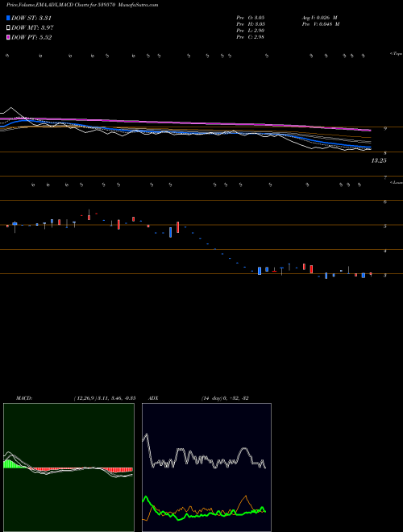Click the 'DOW ST: 3.31' legend label
This screenshot has height=532, width=403.
[x=31, y=18]
